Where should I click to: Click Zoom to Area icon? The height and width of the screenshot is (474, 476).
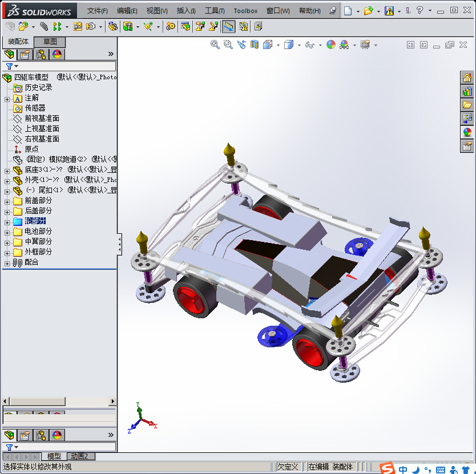point(228,45)
